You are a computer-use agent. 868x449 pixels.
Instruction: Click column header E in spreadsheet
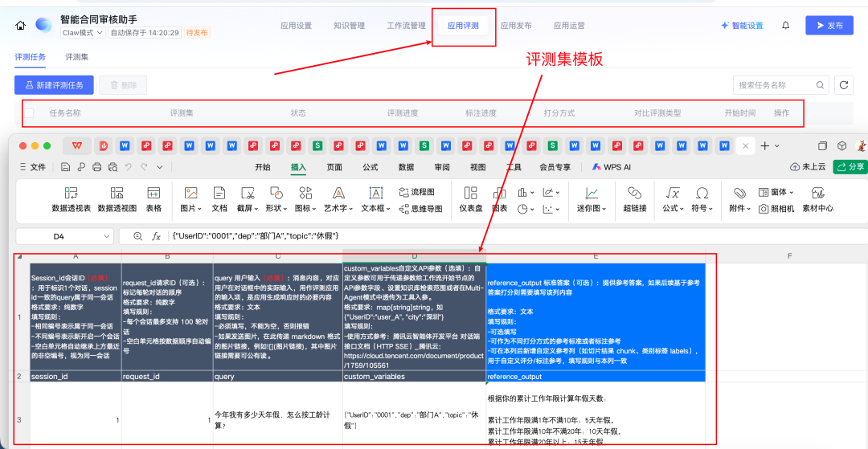coord(596,256)
